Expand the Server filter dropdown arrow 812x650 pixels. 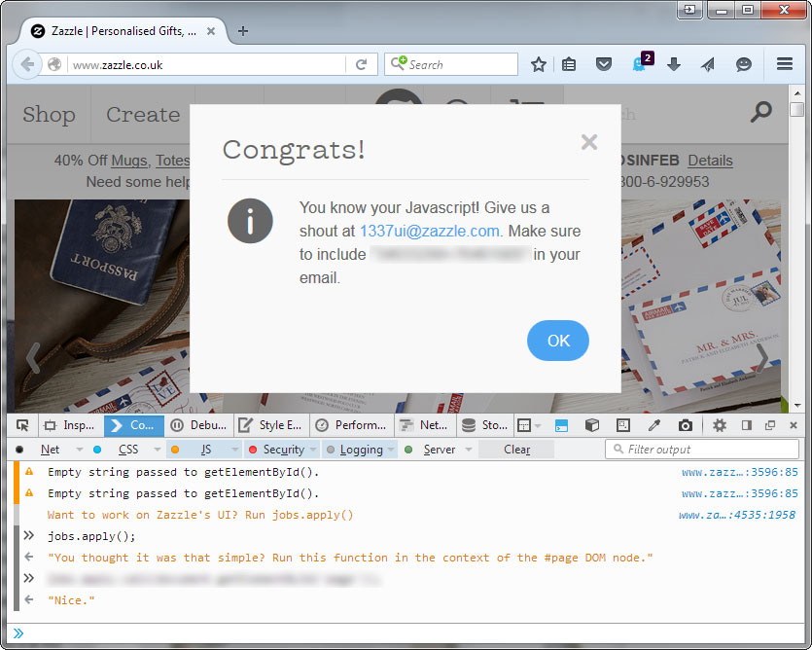pos(468,450)
